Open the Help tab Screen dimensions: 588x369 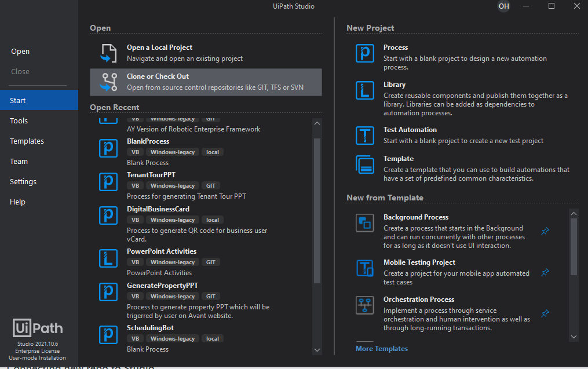[39, 202]
